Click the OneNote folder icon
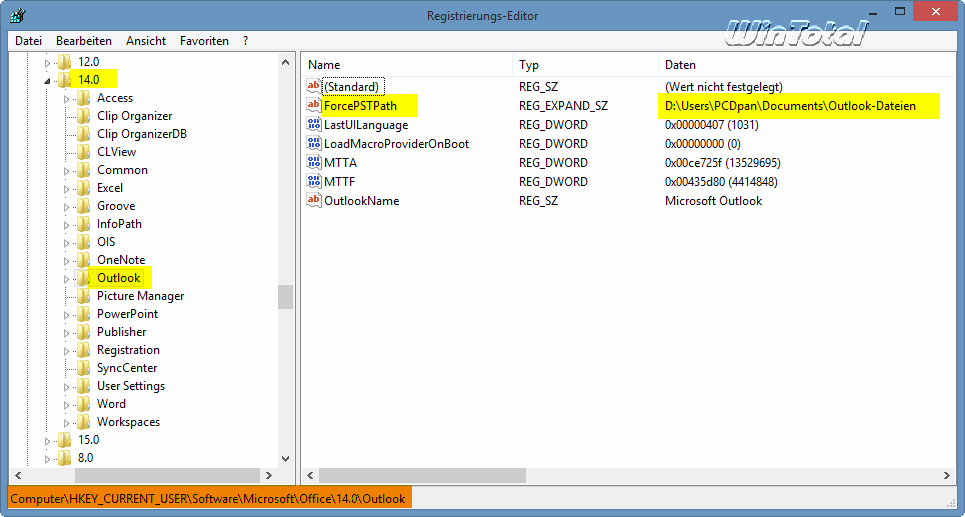Screen dimensions: 965x517 coord(83,260)
